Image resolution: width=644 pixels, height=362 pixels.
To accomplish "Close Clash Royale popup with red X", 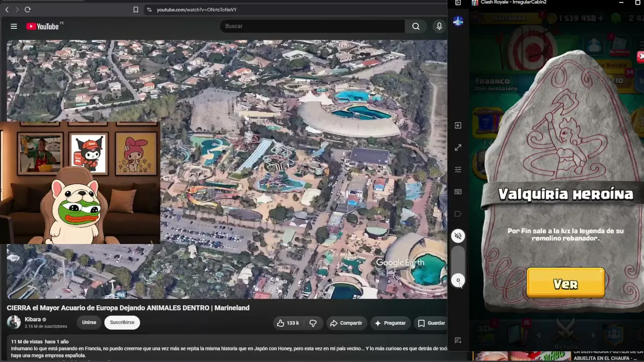I will 640,56.
